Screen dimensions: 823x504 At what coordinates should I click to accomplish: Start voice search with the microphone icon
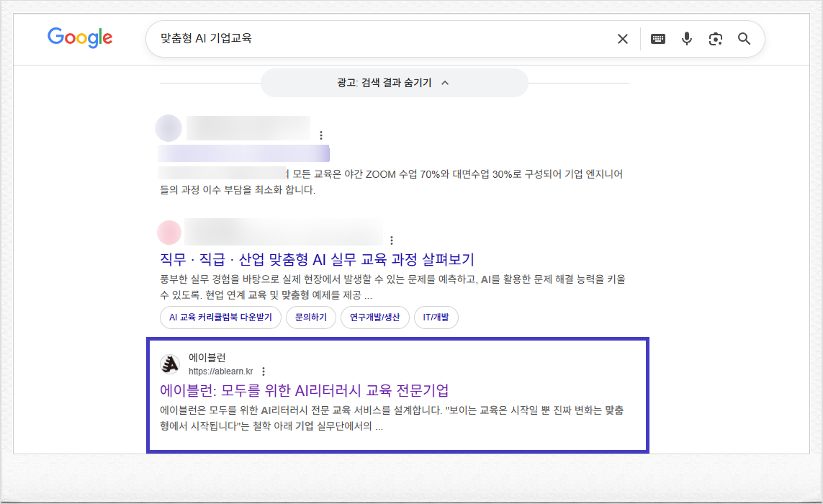pos(686,39)
